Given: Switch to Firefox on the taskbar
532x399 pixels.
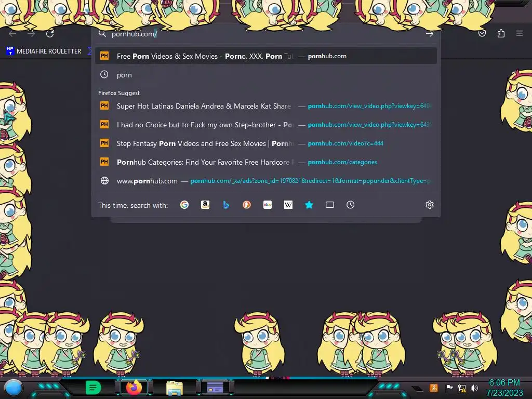Looking at the screenshot, I should point(134,388).
